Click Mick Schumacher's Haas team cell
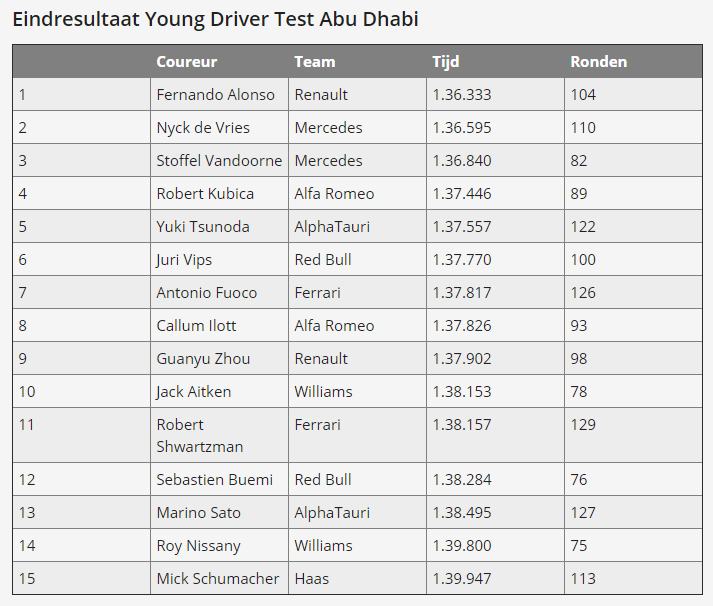Screen dimensions: 713x606 click(357, 578)
